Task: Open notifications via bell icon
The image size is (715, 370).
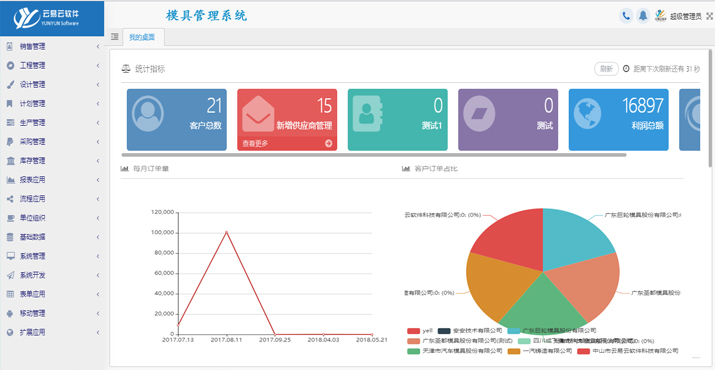Action: point(643,16)
